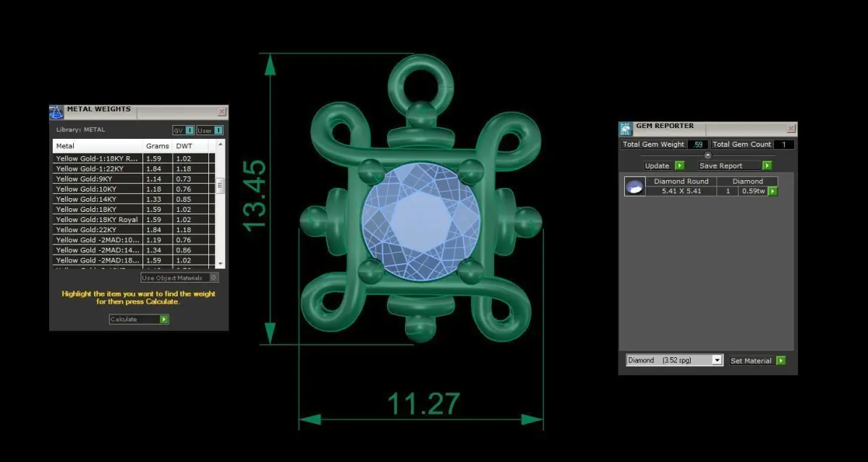
Task: Collapse the Gem Reporter header with the round arrow
Action: (x=708, y=155)
